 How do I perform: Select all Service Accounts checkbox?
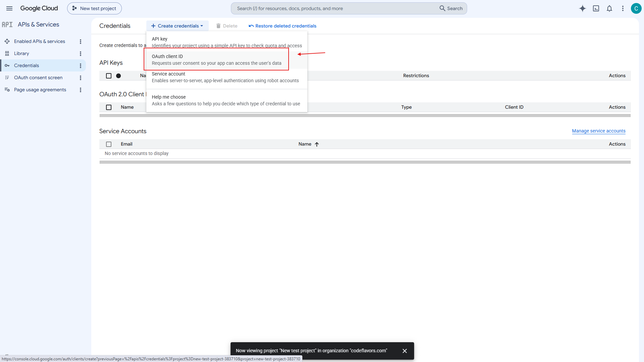109,144
